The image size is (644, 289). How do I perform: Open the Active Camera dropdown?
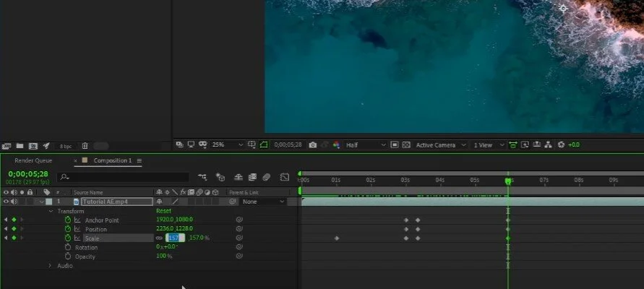click(x=441, y=145)
